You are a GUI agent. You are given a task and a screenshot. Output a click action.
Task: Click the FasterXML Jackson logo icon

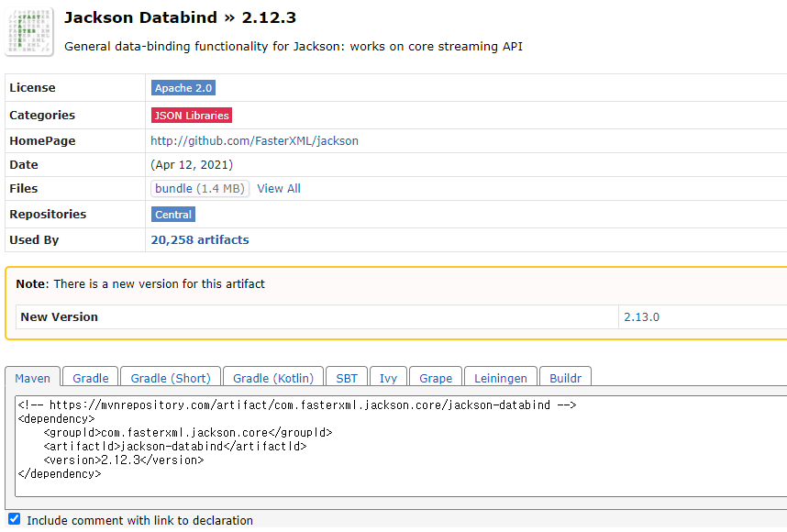[29, 31]
